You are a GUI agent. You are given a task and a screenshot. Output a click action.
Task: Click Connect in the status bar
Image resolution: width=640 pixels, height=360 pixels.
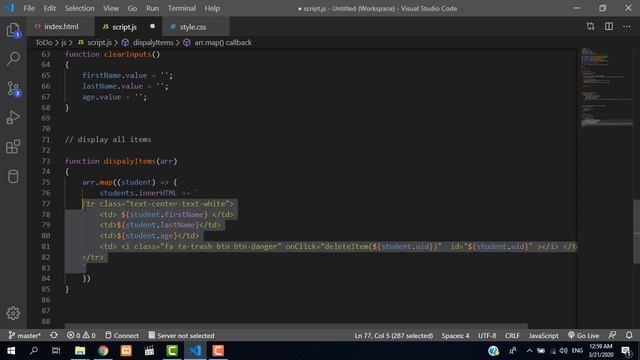(122, 336)
